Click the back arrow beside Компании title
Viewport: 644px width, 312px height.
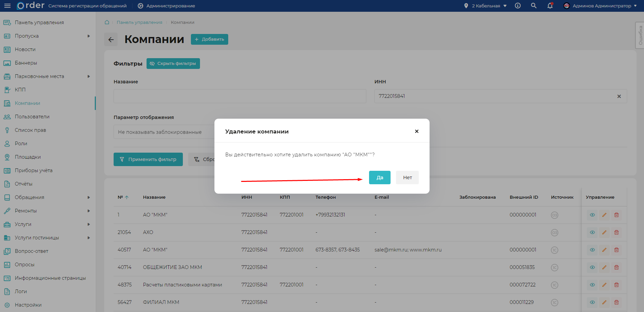click(111, 40)
